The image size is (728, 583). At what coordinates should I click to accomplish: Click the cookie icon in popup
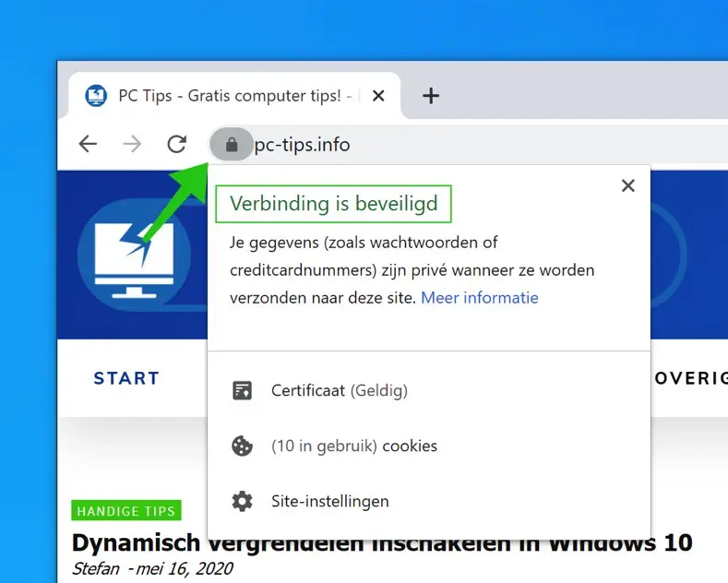coord(242,446)
